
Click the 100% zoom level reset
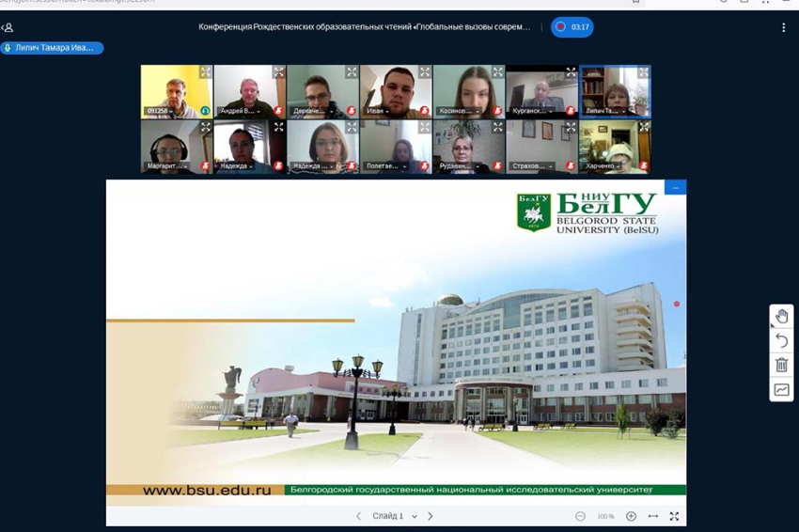[x=605, y=516]
